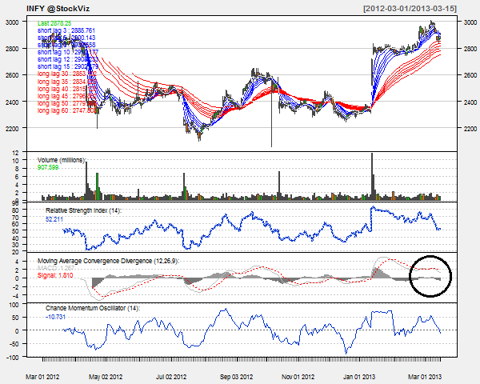Click the 'long lag 50' legend entry

(x=67, y=104)
